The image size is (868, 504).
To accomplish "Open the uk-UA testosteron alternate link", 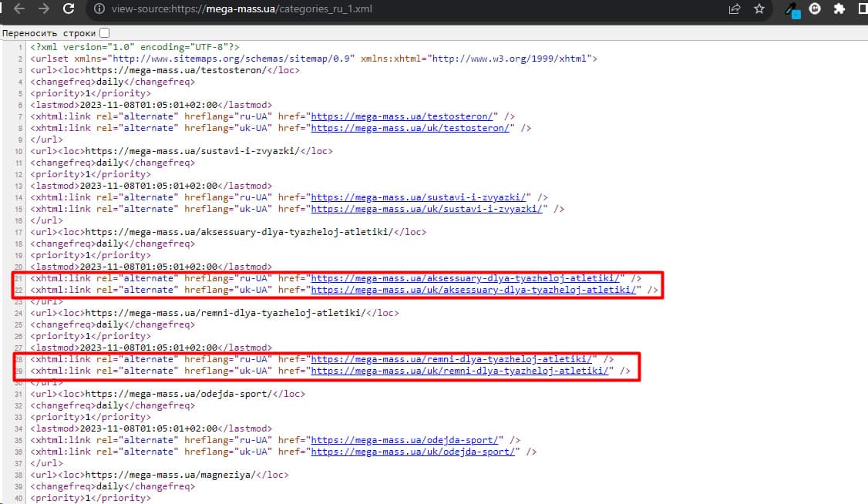I will (x=409, y=128).
